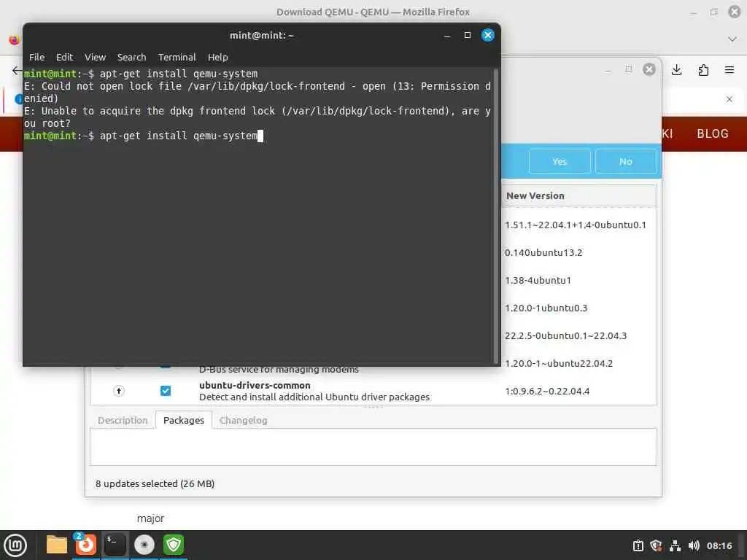Open the Help menu in terminal
Viewport: 747px width, 560px height.
[x=217, y=57]
